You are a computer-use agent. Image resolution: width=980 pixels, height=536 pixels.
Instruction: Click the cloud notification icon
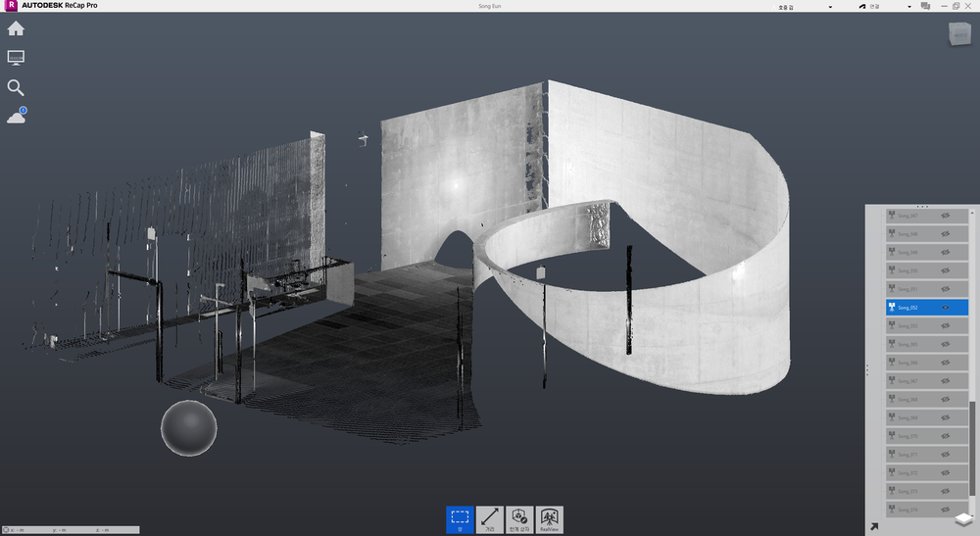16,117
